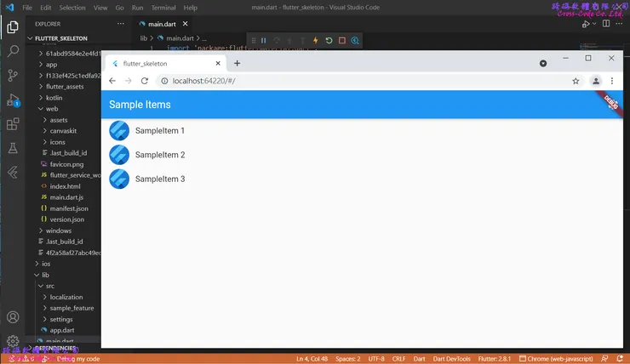The height and width of the screenshot is (364, 630).
Task: Open new Chrome tab
Action: (x=237, y=64)
